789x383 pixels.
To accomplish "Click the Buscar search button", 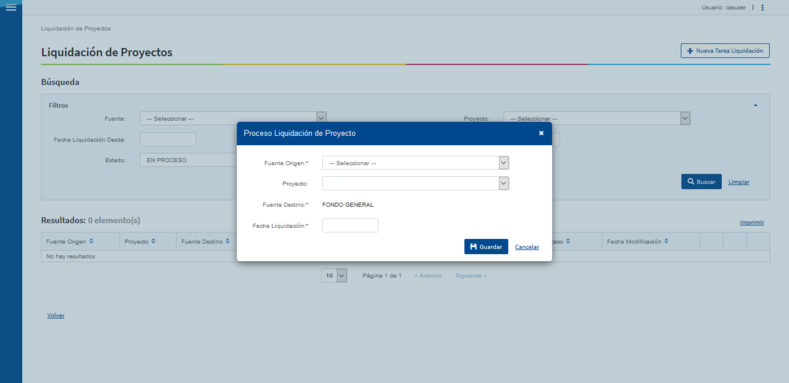I will (701, 182).
